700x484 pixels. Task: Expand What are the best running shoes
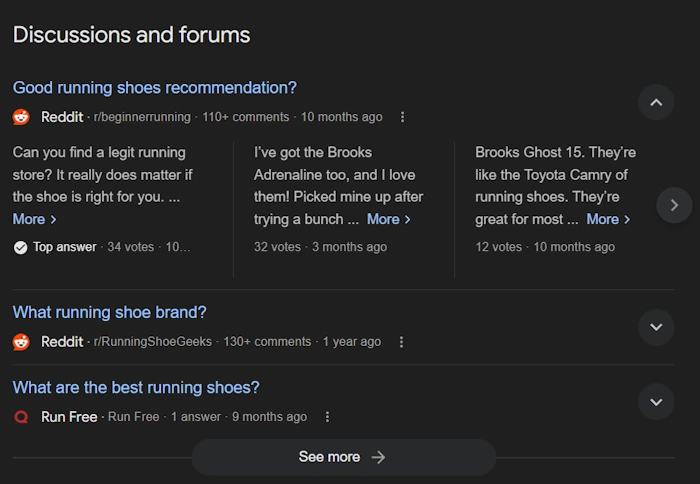pyautogui.click(x=656, y=402)
